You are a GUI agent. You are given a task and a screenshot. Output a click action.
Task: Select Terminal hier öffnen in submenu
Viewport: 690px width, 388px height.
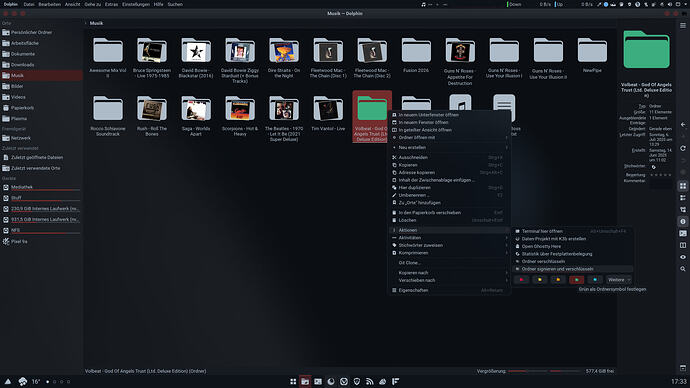[572, 231]
